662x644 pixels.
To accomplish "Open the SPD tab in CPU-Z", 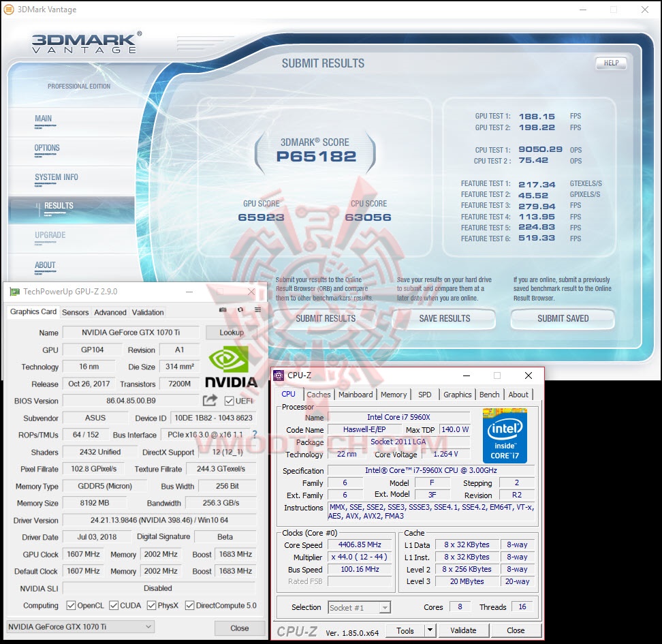I will [x=425, y=395].
